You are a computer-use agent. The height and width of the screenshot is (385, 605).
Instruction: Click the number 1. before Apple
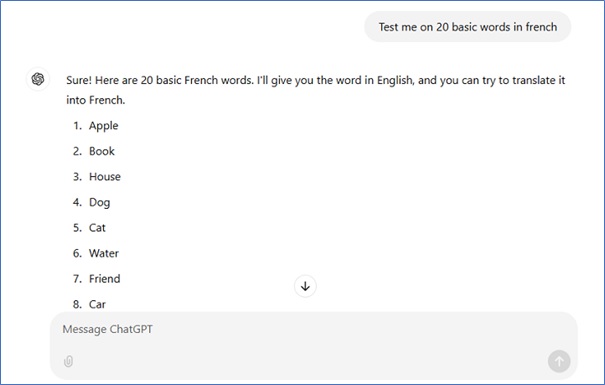click(x=78, y=126)
